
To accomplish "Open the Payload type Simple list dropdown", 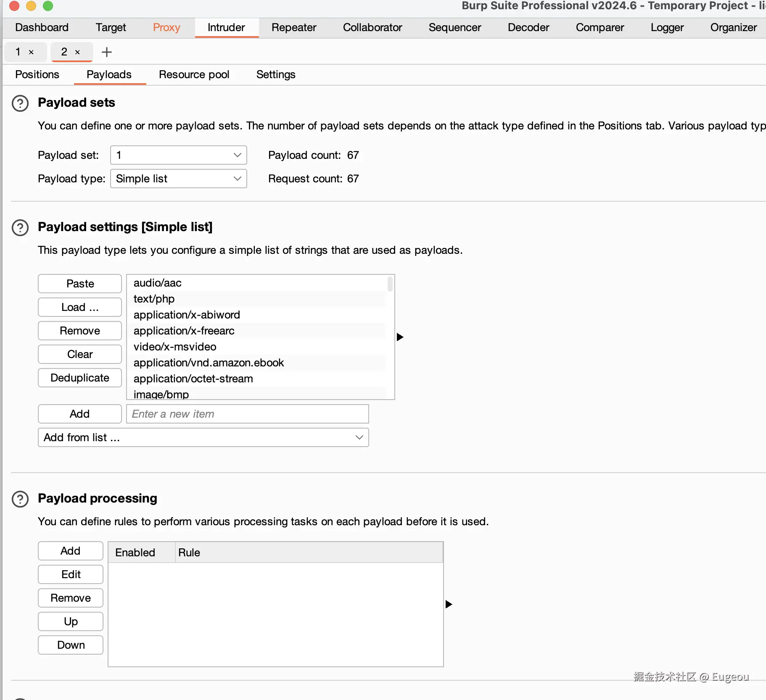I will 178,179.
